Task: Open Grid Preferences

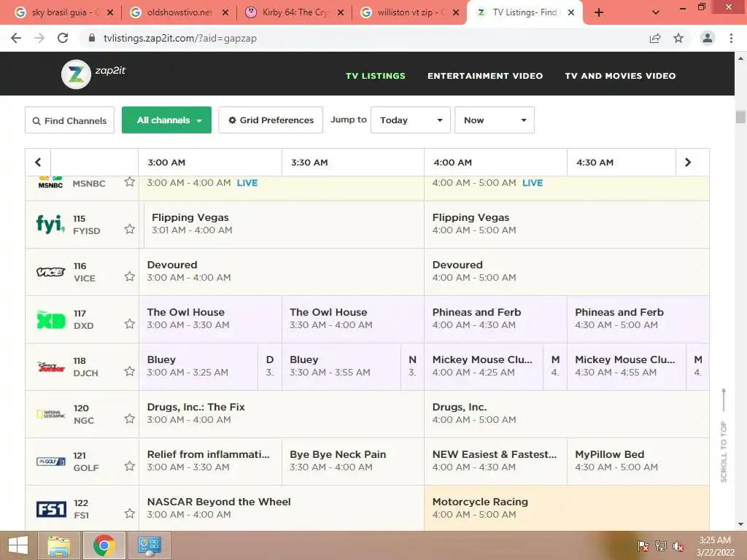Action: coord(271,120)
